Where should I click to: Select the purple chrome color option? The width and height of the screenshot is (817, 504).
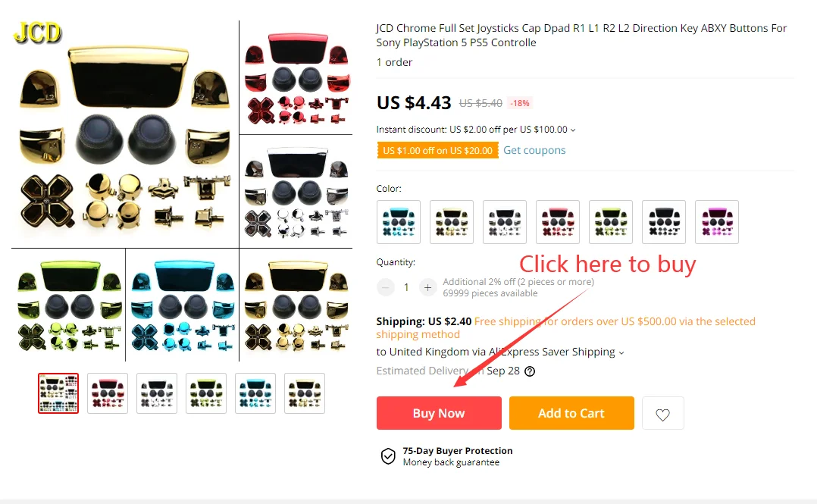tap(717, 222)
